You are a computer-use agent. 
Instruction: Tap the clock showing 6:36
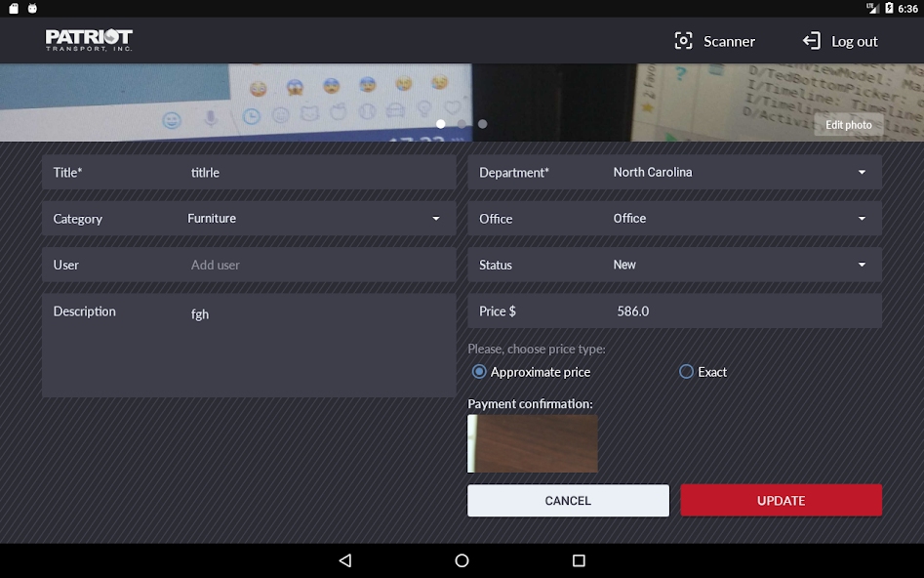908,8
